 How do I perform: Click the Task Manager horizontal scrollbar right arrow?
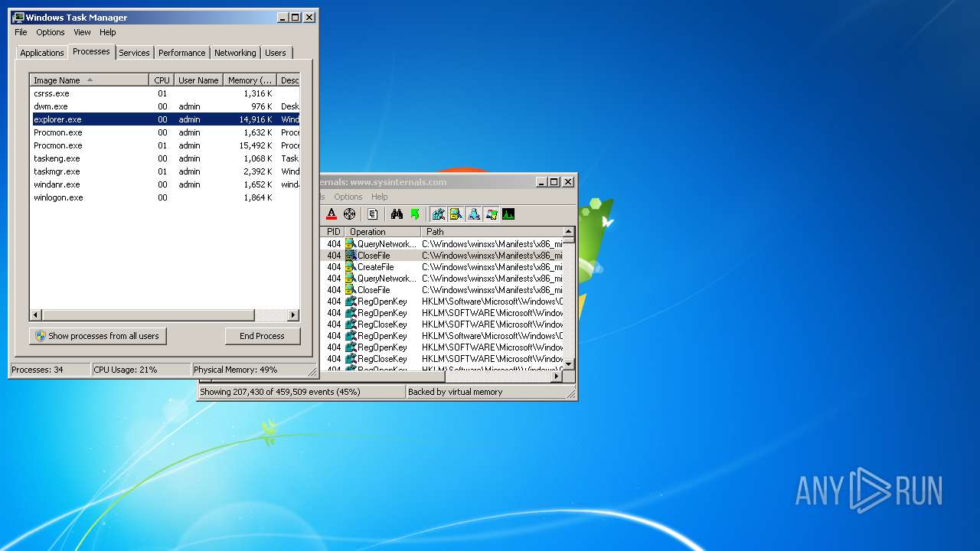click(x=292, y=315)
